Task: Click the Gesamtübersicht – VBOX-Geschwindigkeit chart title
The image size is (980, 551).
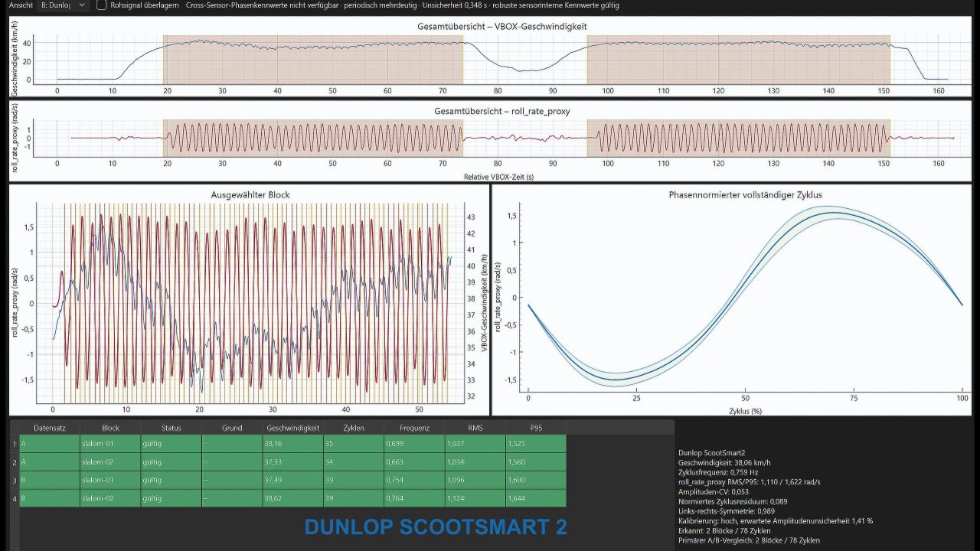Action: [x=502, y=26]
